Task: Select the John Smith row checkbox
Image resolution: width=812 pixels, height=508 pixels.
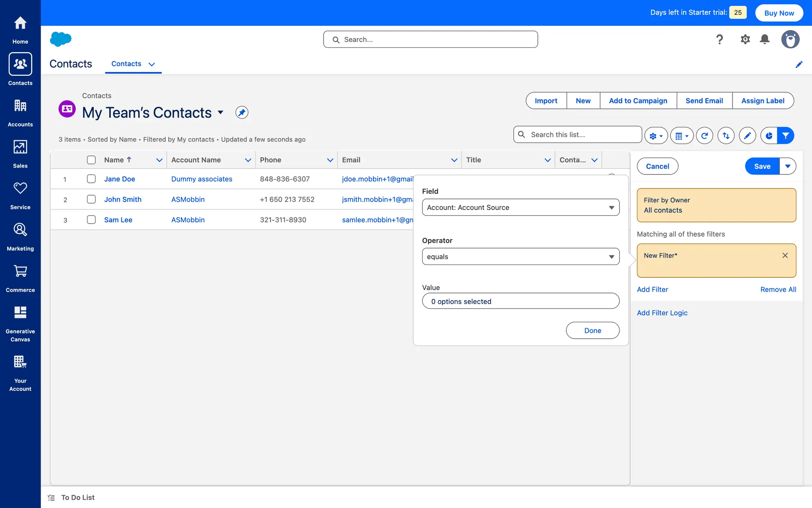Action: click(x=91, y=199)
